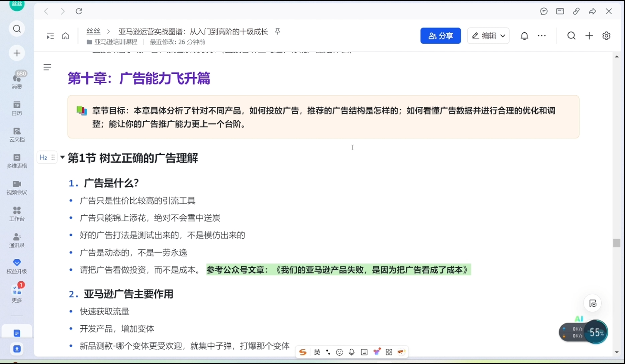Viewport: 625px width, 364px height.
Task: Open Messages in the left sidebar
Action: [x=17, y=80]
